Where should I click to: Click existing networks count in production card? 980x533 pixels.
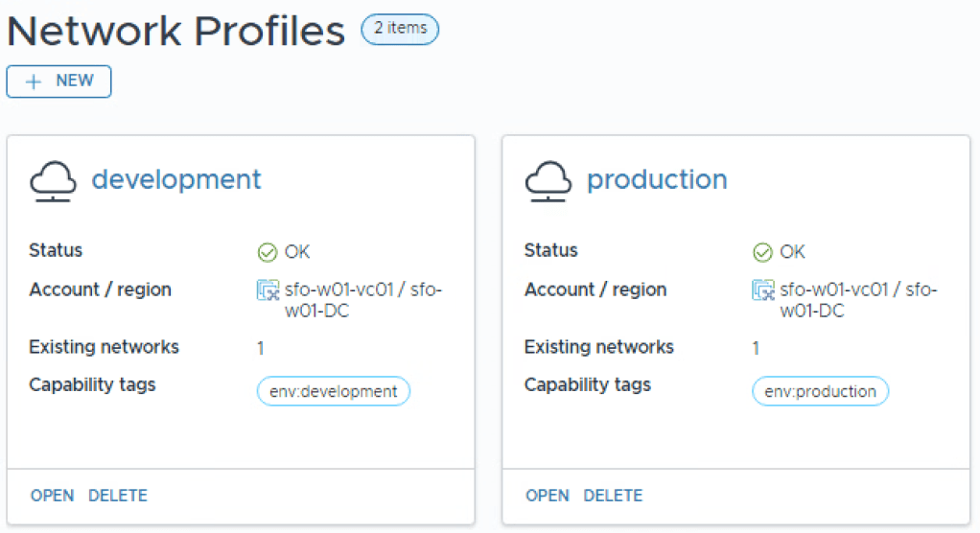tap(756, 348)
